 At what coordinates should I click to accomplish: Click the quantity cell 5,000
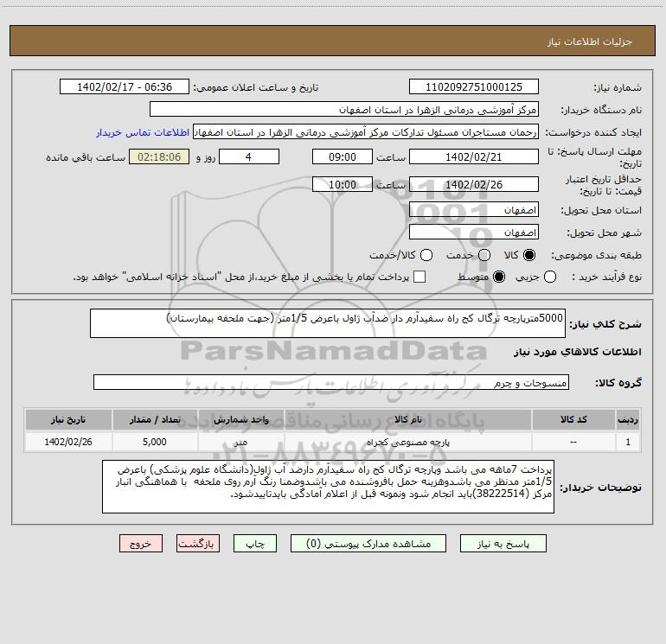[x=155, y=442]
